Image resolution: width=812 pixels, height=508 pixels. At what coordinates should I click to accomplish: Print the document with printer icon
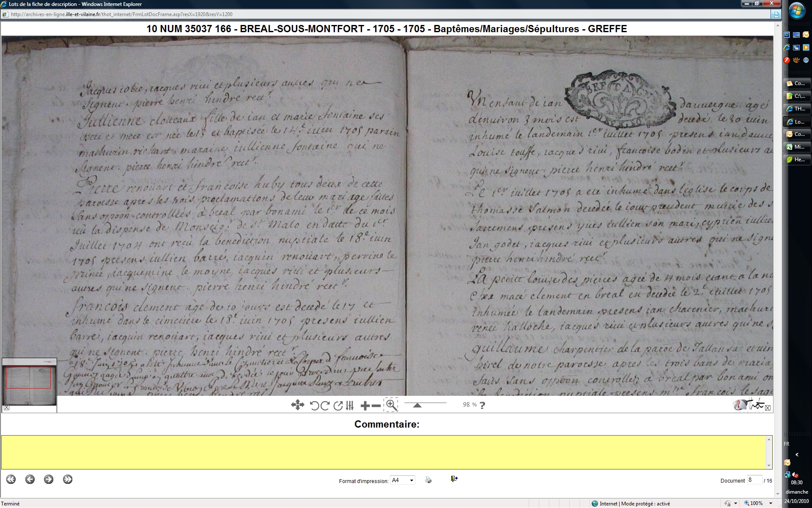tap(428, 480)
